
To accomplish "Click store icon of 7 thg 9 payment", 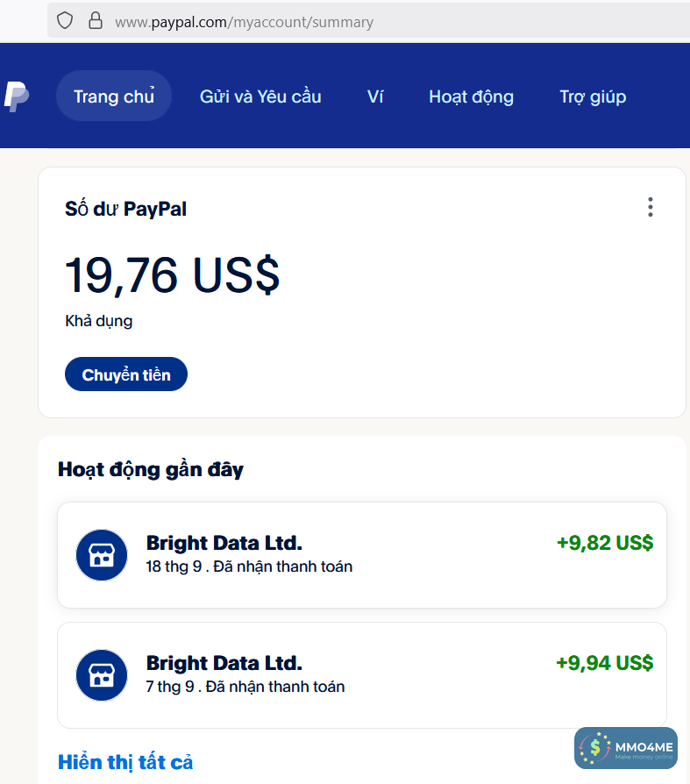I will point(102,675).
